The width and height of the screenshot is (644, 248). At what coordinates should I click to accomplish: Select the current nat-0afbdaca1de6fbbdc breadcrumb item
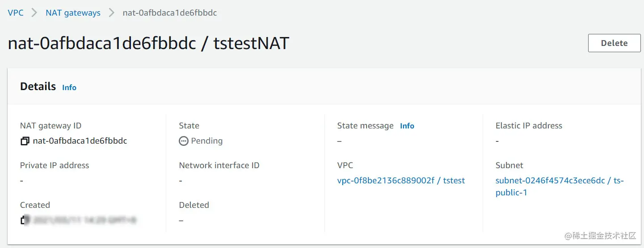(x=170, y=13)
